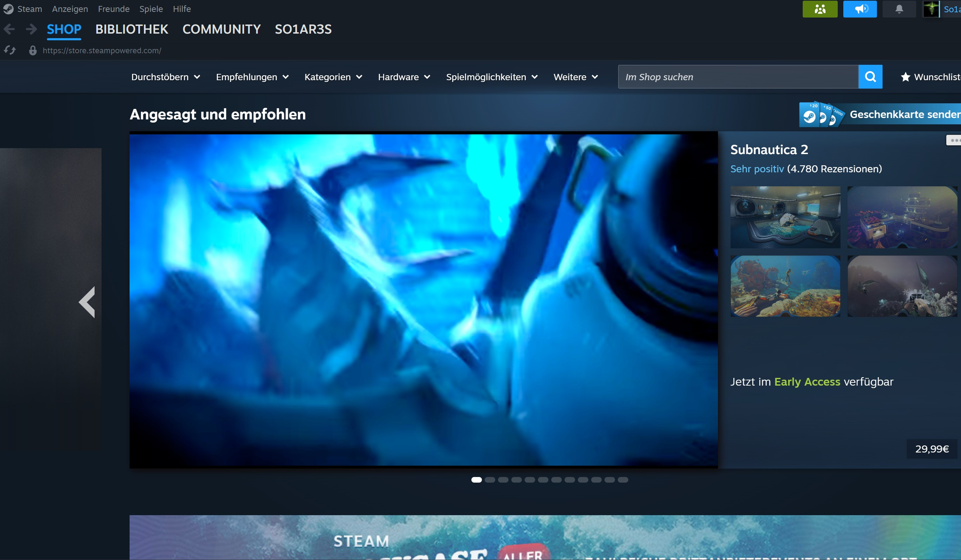Screen dimensions: 961x560
Task: Select the first carousel page dot
Action: pos(476,480)
